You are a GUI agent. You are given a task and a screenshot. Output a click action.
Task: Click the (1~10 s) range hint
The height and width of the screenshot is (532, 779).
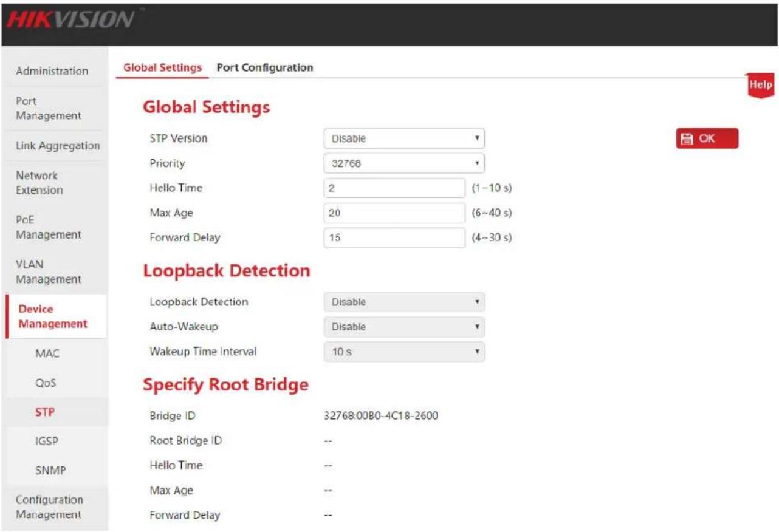pyautogui.click(x=492, y=188)
